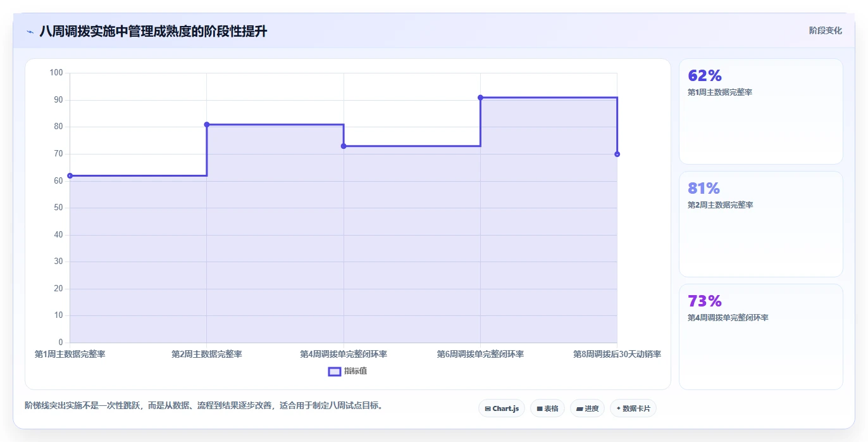The image size is (868, 442).
Task: Click the 阶段变化 badge in the header
Action: point(826,30)
